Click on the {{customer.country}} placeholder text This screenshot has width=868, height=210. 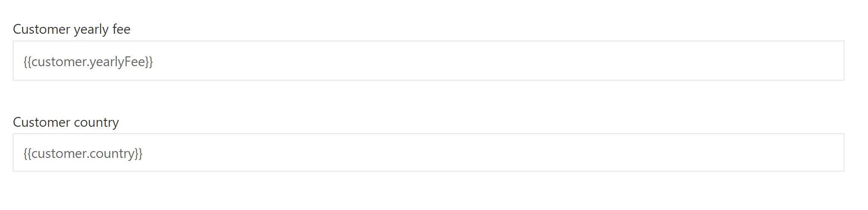pyautogui.click(x=83, y=153)
